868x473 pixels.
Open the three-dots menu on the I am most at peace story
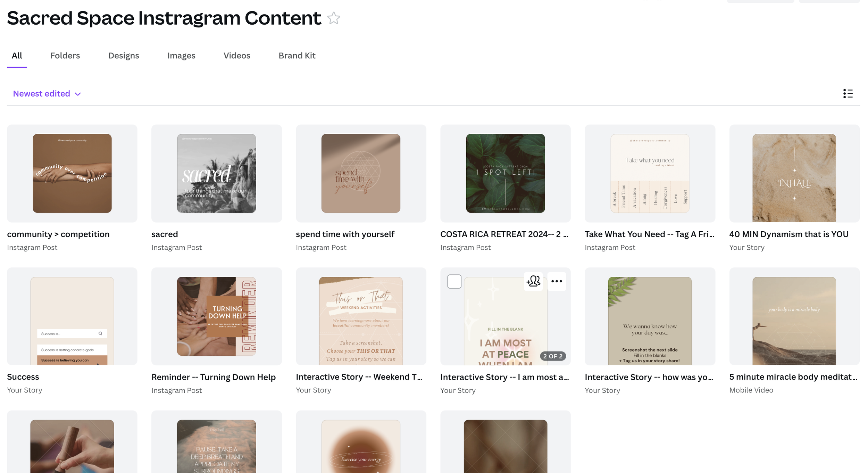(x=557, y=281)
